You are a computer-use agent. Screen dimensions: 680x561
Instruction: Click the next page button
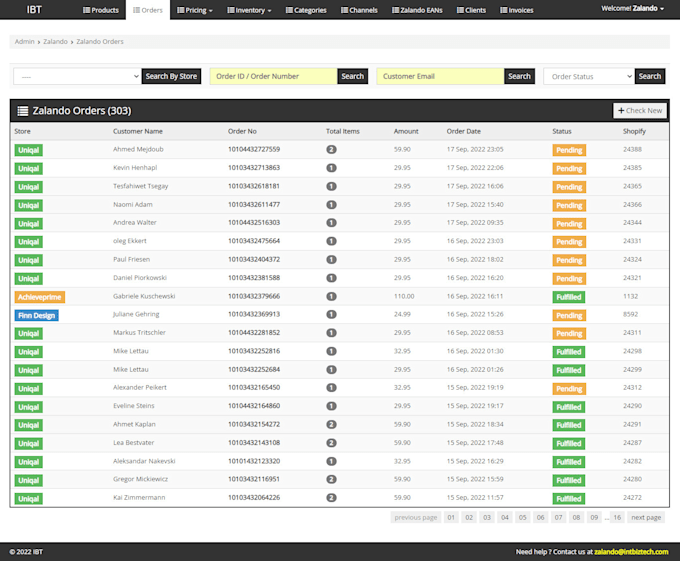[x=646, y=517]
